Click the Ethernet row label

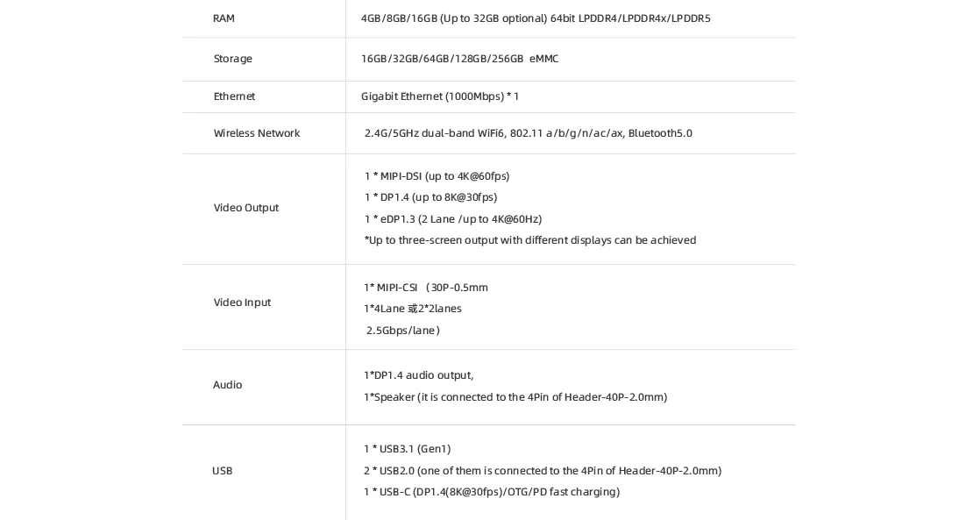234,96
